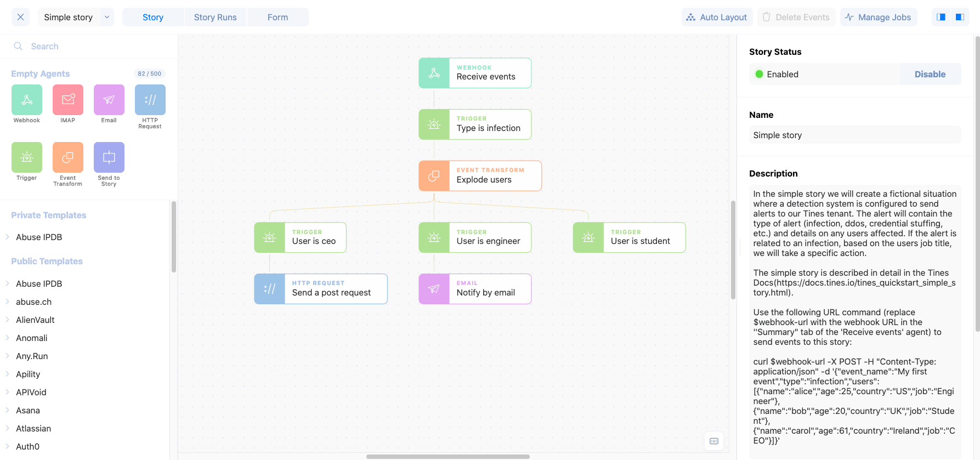Expand the AlienVault template
980x460 pixels.
click(8, 320)
